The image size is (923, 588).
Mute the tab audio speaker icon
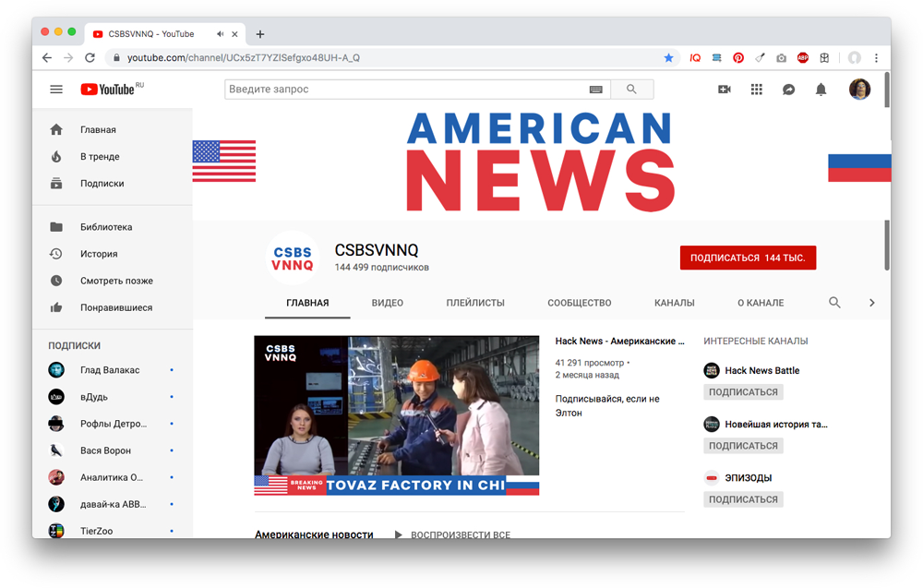click(221, 34)
